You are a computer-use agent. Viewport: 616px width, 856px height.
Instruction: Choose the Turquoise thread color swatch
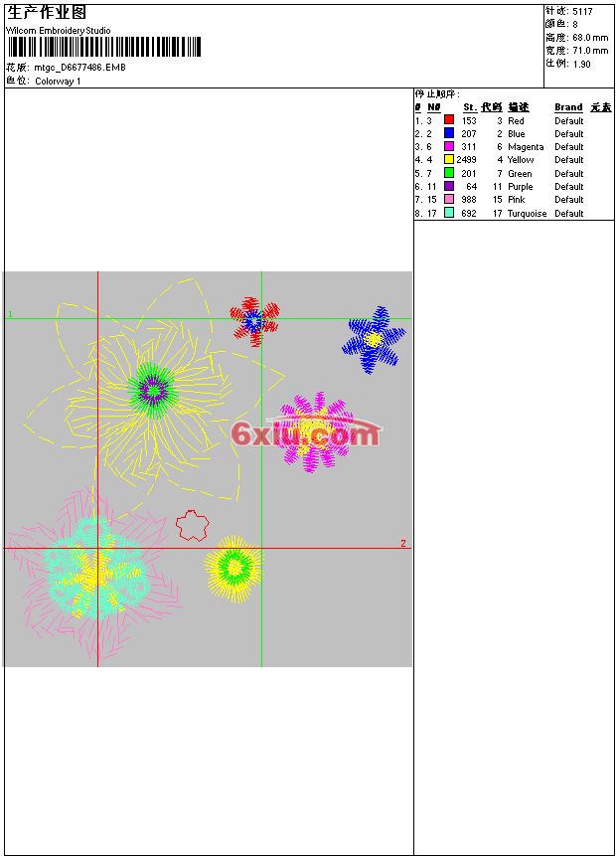point(449,213)
